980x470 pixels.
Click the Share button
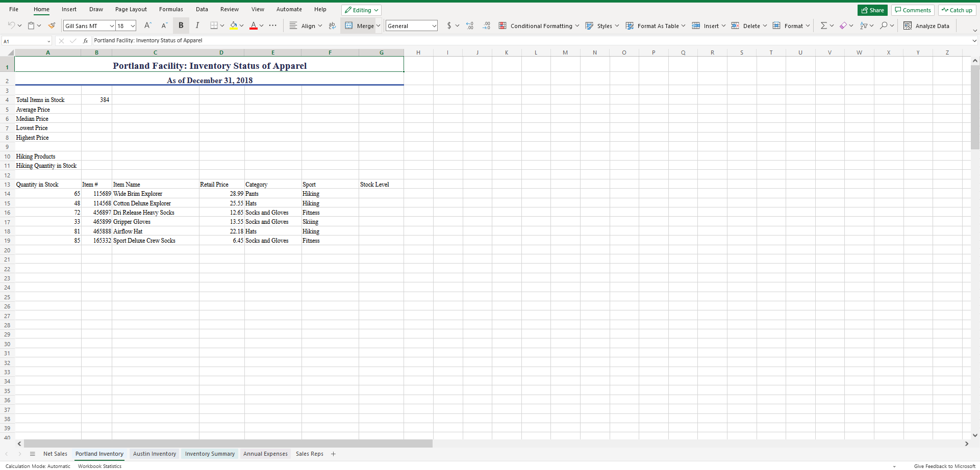(872, 10)
